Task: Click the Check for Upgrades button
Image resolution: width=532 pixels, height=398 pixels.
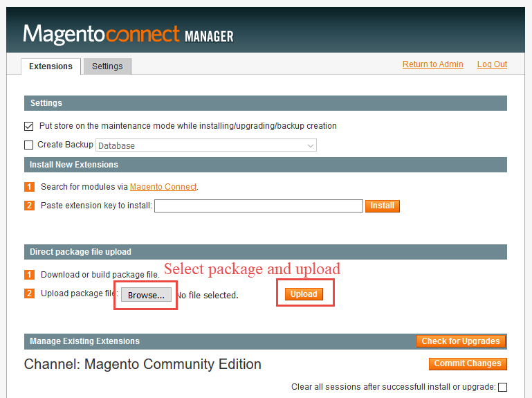Action: pyautogui.click(x=461, y=341)
